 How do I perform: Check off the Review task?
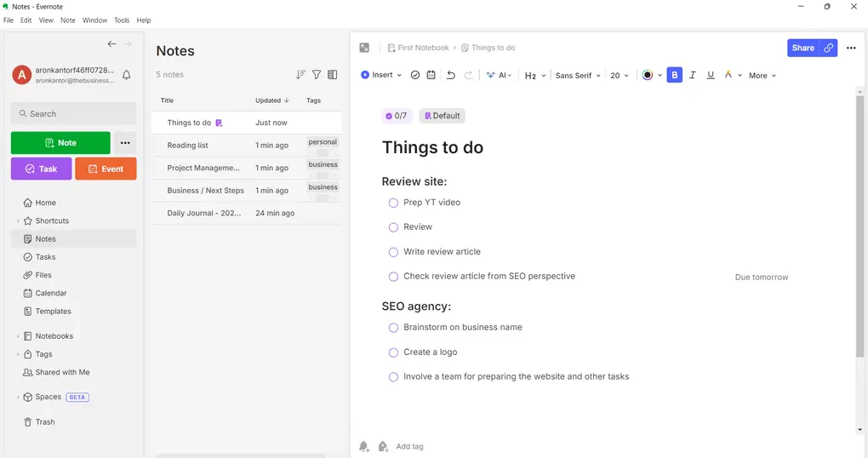click(393, 227)
